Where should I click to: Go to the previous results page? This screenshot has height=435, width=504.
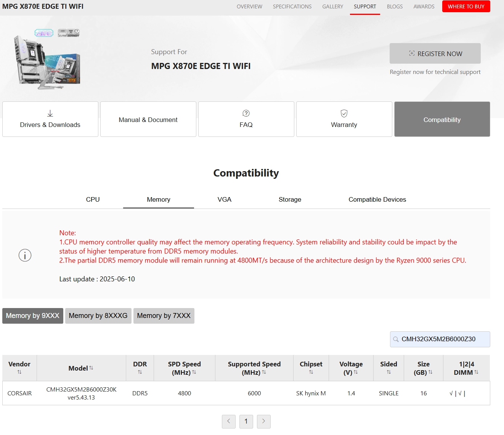point(229,421)
